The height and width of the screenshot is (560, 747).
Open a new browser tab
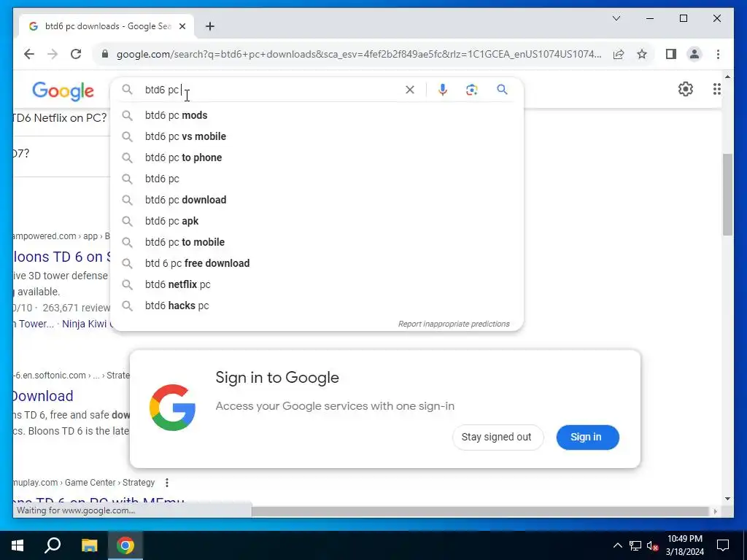pos(210,26)
